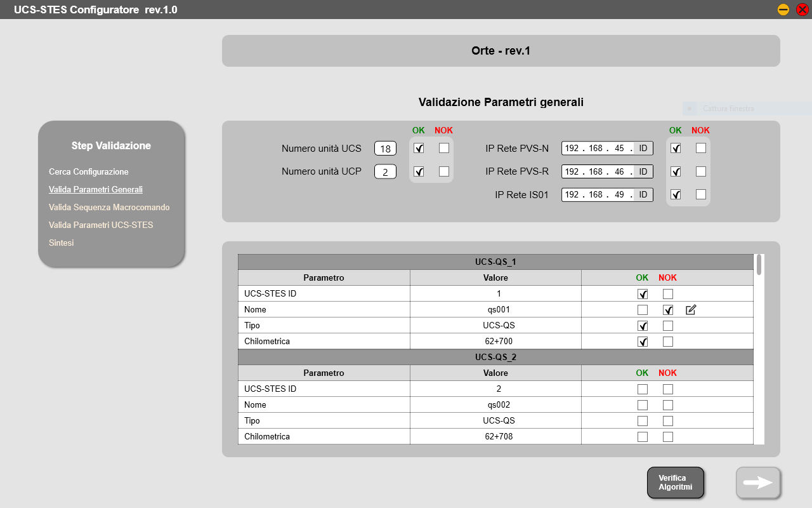This screenshot has height=508, width=812.
Task: Click the parameter table vertical scrollbar
Action: pos(759,265)
